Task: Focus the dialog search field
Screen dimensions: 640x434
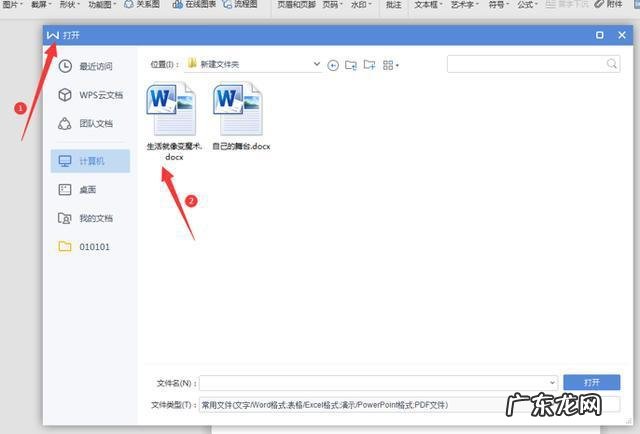Action: [x=533, y=64]
